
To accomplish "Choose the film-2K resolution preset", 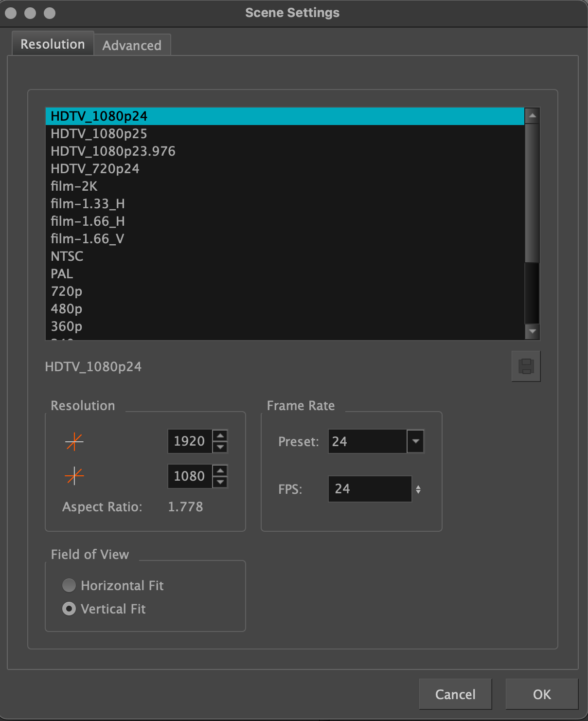I will click(74, 186).
